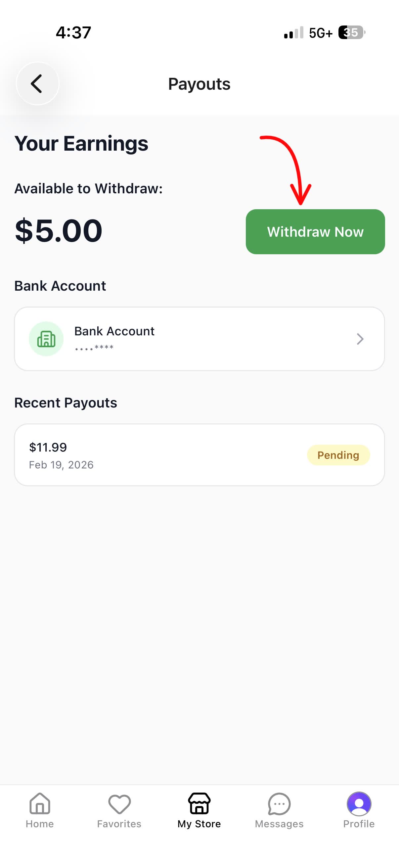Tap the bank building icon in the account card
The height and width of the screenshot is (868, 399).
[x=46, y=339]
